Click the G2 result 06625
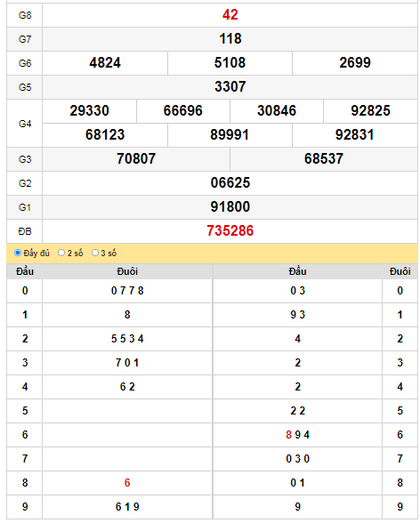 [230, 183]
